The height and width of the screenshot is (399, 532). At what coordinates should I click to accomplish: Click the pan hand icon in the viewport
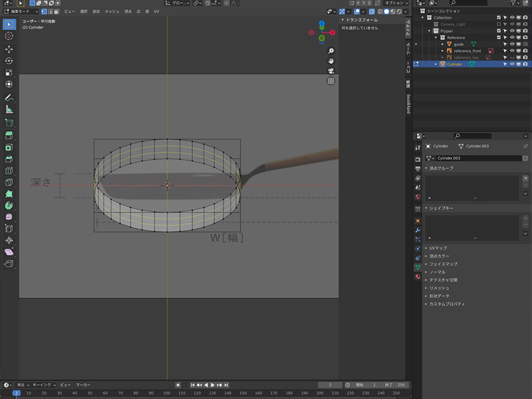[x=331, y=61]
